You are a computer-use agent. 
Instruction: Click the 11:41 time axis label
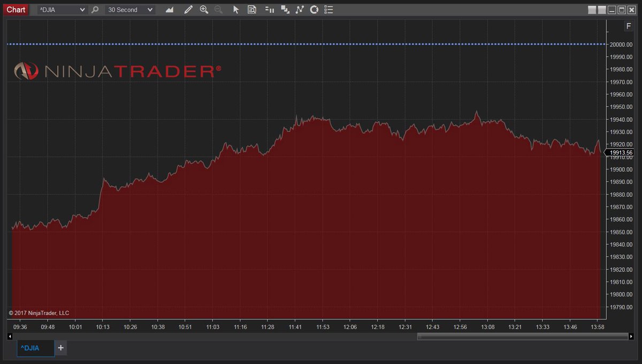[295, 327]
